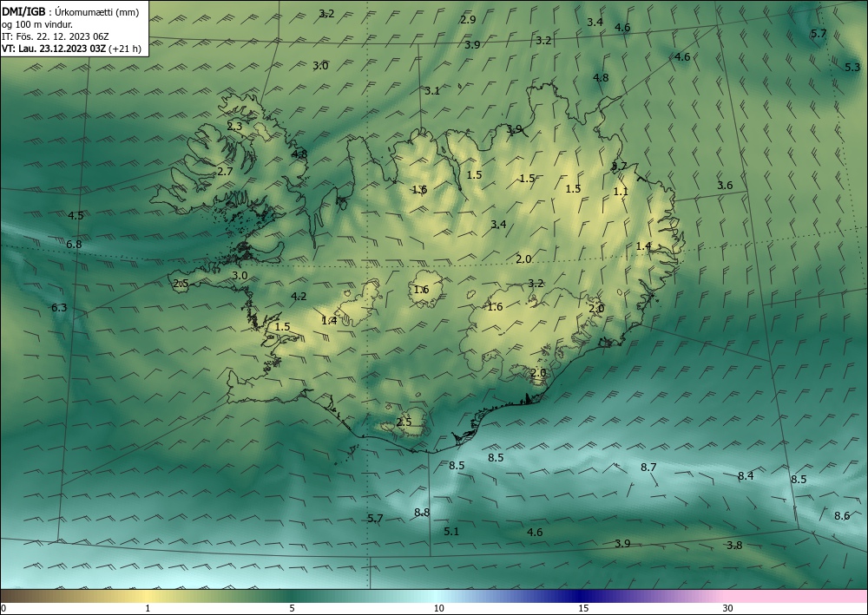The height and width of the screenshot is (615, 868).
Task: Click the 6.8 value on the map
Action: [x=74, y=244]
